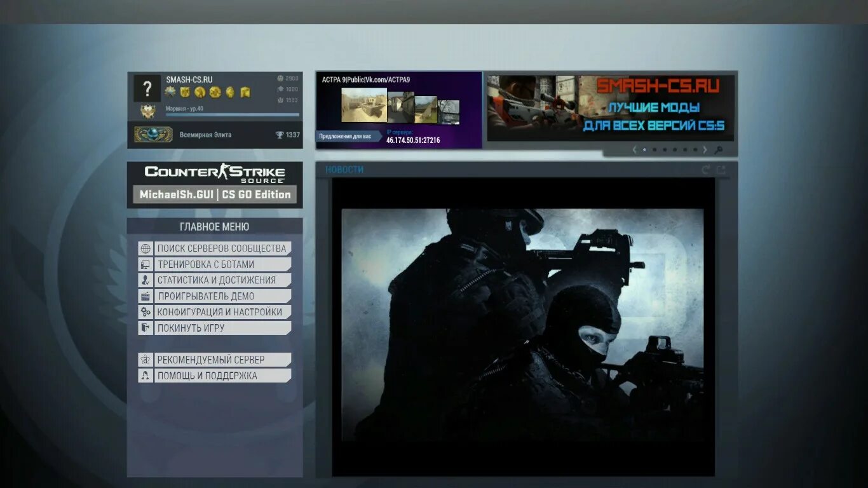
Task: Select the fourth banner pagination dot
Action: (x=675, y=150)
